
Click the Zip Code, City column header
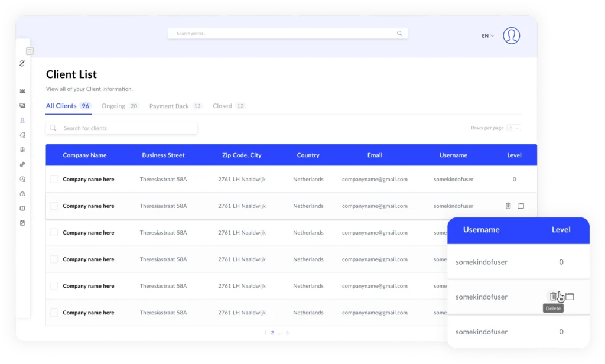[242, 155]
